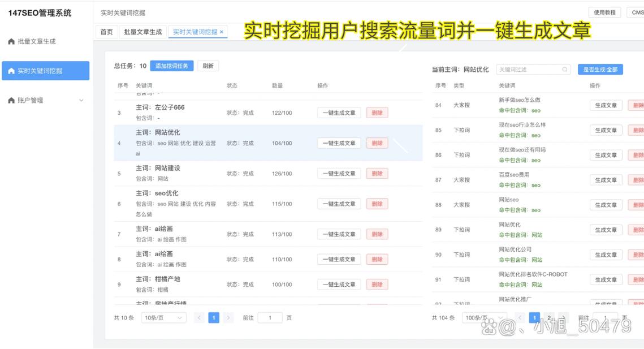Delete the 网站优化 task
The width and height of the screenshot is (644, 349).
[x=377, y=143]
